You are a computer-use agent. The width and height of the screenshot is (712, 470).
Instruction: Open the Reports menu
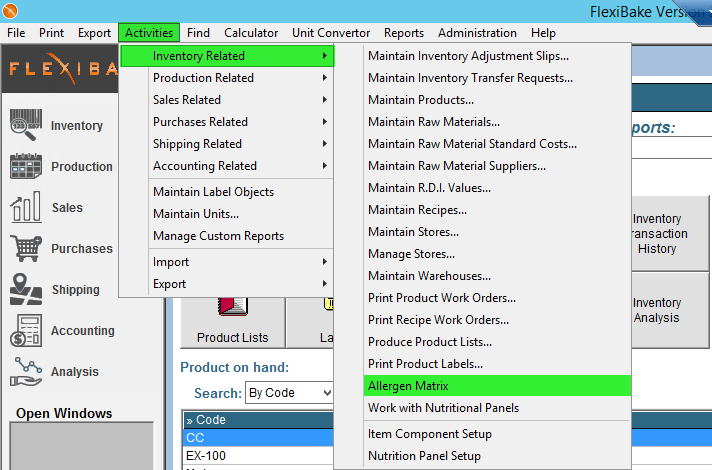404,33
